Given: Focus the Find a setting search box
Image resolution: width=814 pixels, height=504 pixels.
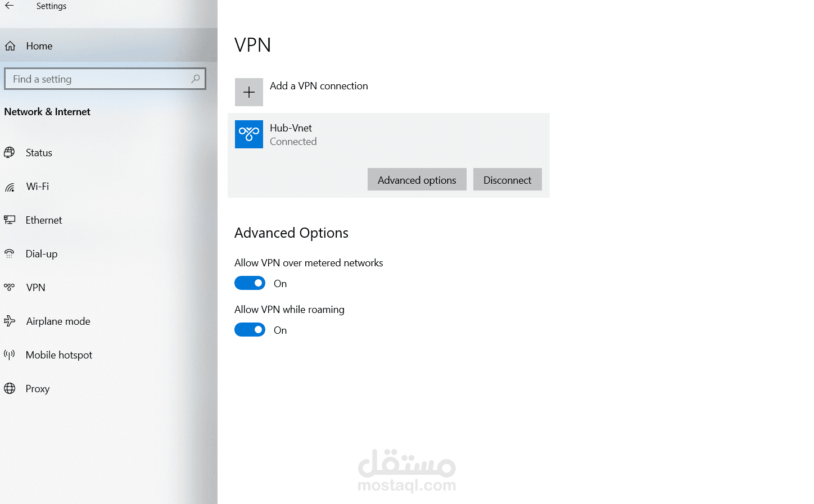Looking at the screenshot, I should coord(98,79).
